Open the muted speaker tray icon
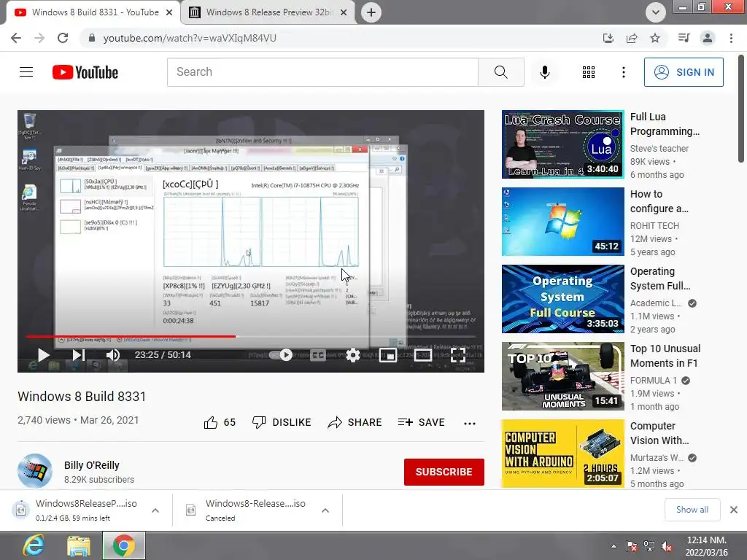This screenshot has width=747, height=560. (667, 547)
